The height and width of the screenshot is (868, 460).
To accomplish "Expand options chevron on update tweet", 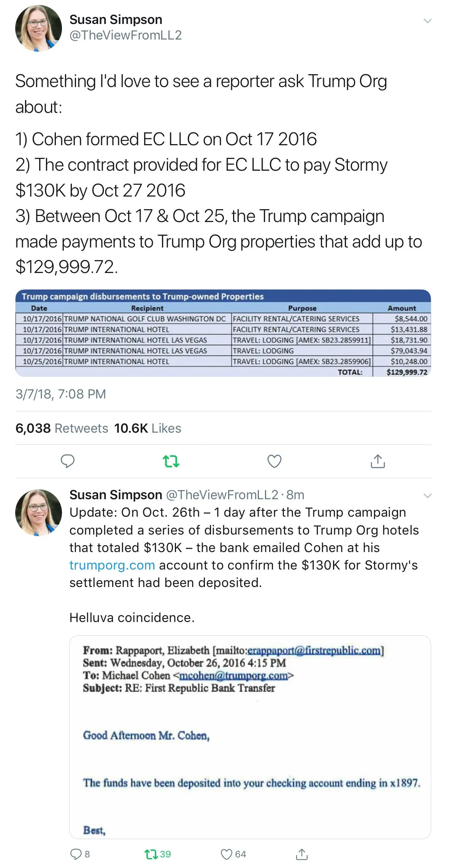I will coord(427,495).
